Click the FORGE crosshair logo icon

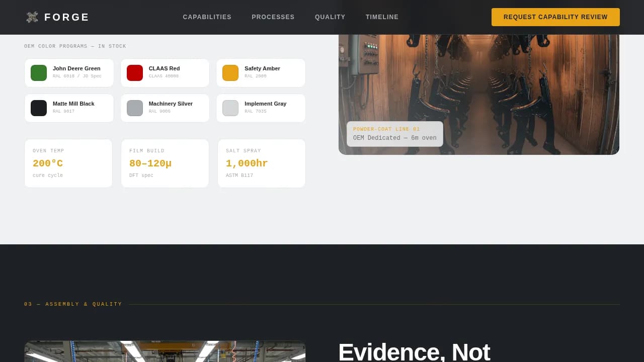click(x=32, y=17)
